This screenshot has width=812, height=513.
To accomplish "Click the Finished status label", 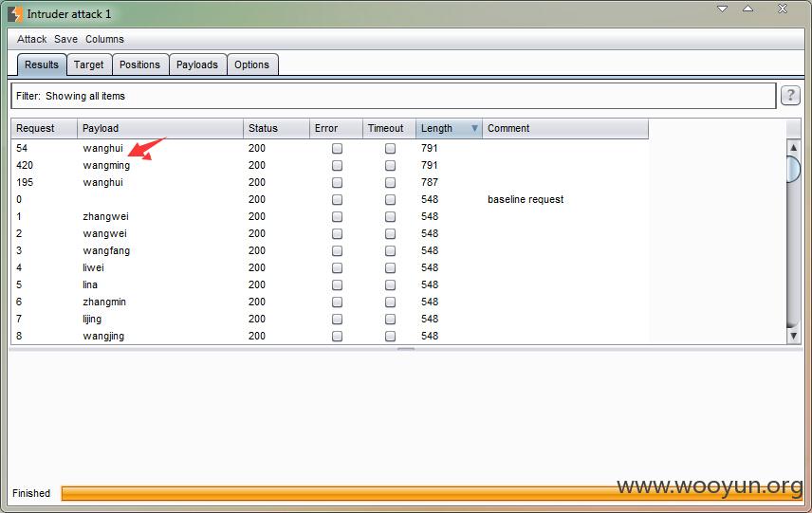I will click(31, 493).
